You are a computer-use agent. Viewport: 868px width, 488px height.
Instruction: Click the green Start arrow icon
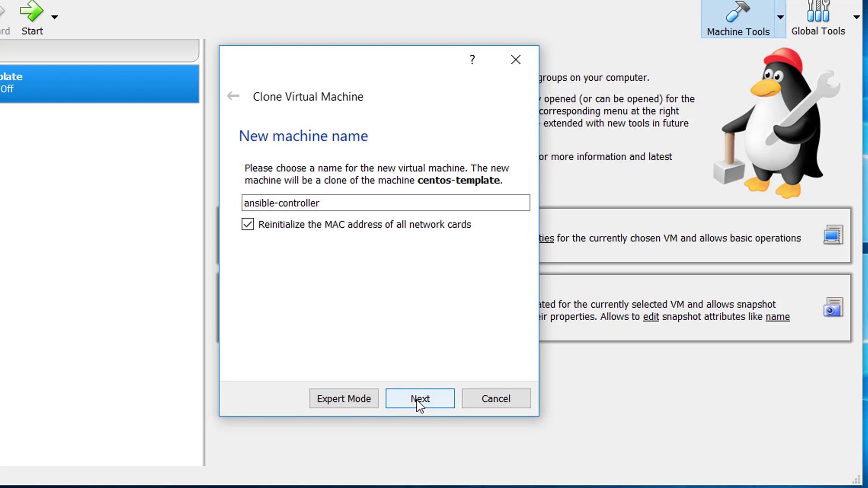pos(31,11)
